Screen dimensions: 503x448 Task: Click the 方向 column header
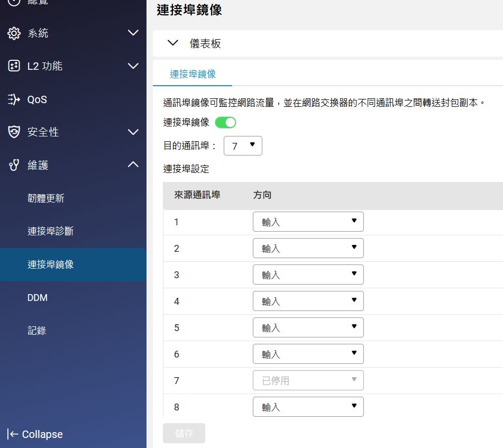tap(262, 195)
